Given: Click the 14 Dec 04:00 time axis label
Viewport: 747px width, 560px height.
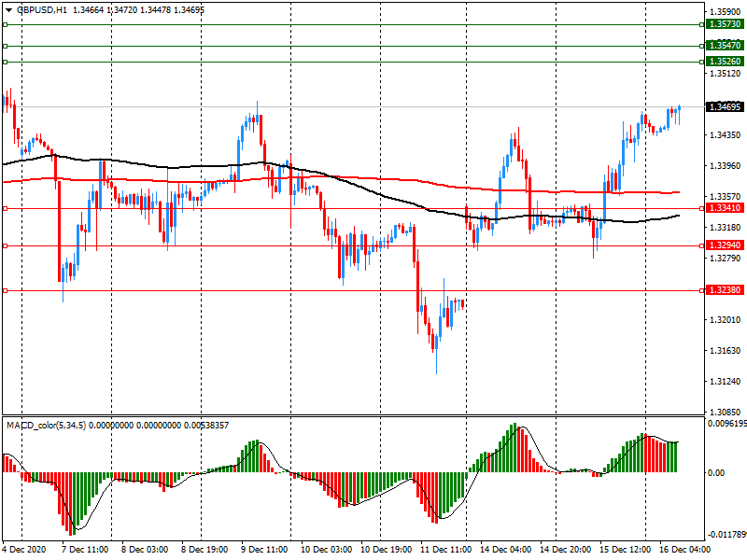Looking at the screenshot, I should pos(504,551).
